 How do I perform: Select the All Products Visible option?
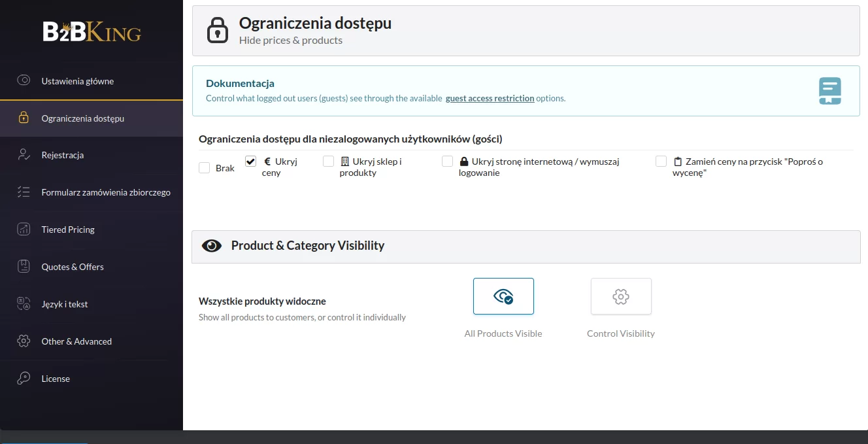pos(503,297)
